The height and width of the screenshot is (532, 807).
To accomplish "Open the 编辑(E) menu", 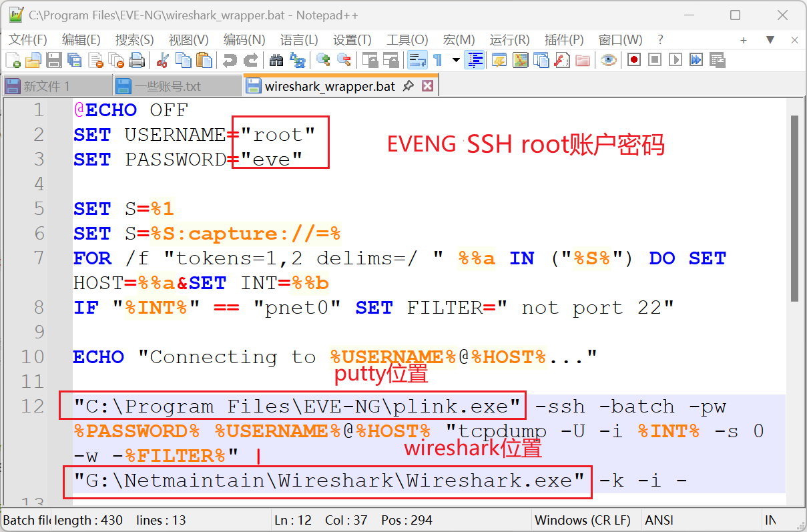I will point(81,39).
